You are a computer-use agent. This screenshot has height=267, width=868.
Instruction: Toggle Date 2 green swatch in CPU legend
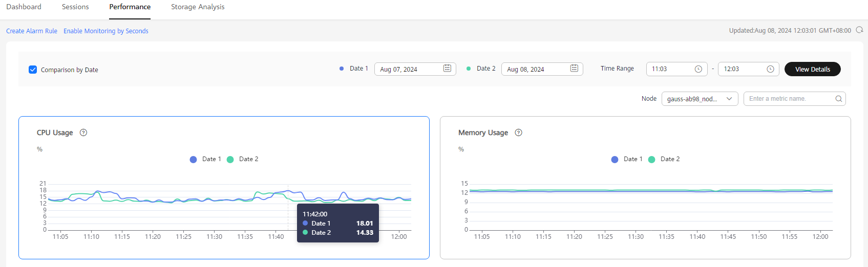(x=230, y=160)
